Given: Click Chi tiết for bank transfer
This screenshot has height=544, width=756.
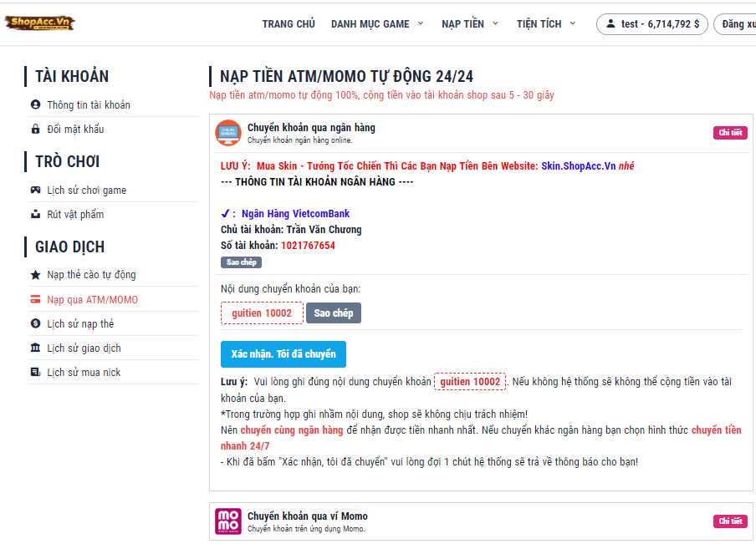Looking at the screenshot, I should pos(730,133).
